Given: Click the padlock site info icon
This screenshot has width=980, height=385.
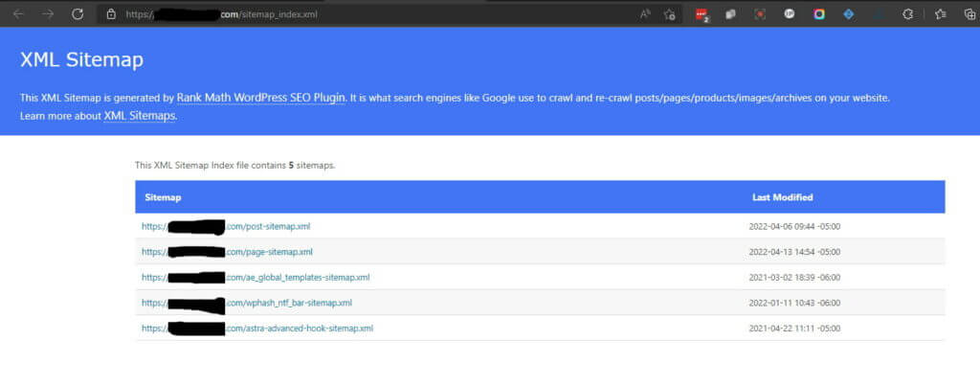Looking at the screenshot, I should [111, 14].
